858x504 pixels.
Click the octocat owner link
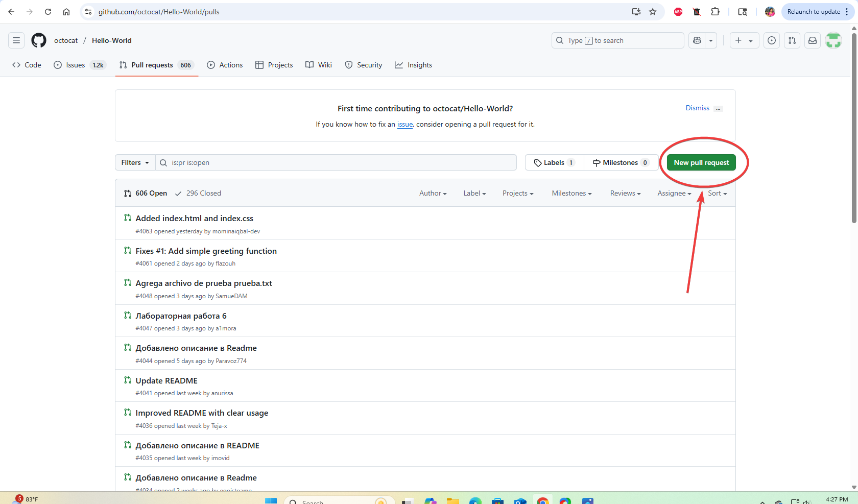click(x=66, y=40)
